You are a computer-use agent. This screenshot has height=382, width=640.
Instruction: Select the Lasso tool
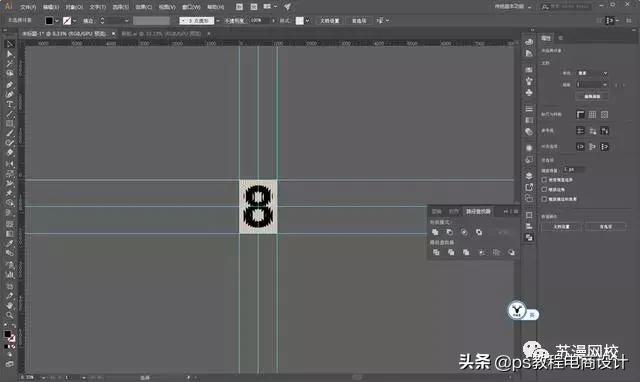click(10, 73)
